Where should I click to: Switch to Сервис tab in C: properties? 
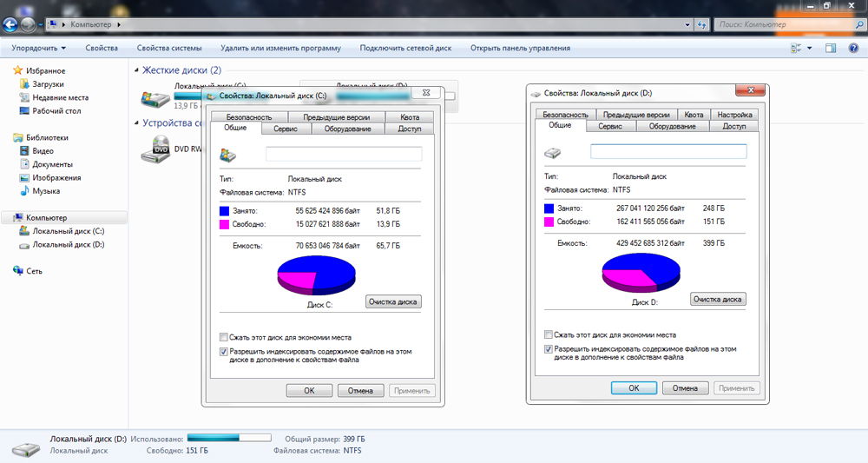(286, 129)
